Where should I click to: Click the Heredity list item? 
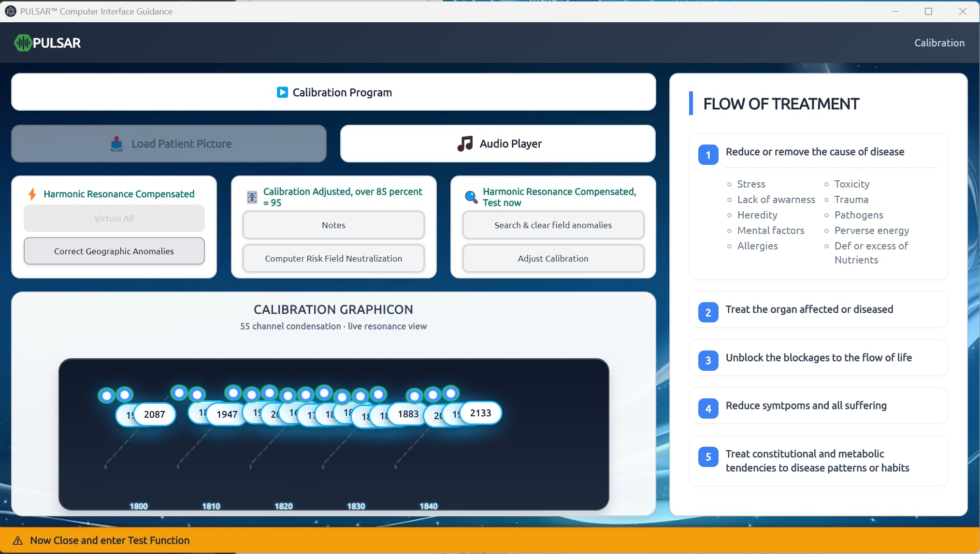pyautogui.click(x=757, y=215)
